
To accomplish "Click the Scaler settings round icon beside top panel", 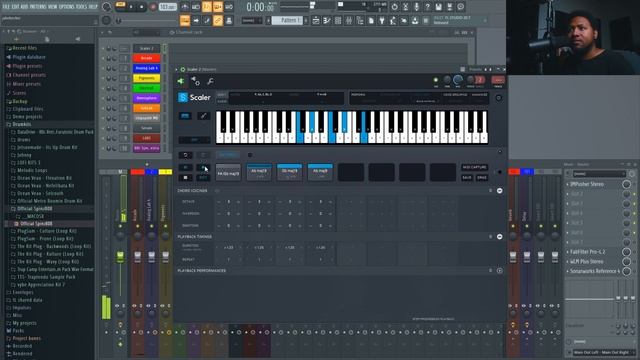I will (x=498, y=98).
